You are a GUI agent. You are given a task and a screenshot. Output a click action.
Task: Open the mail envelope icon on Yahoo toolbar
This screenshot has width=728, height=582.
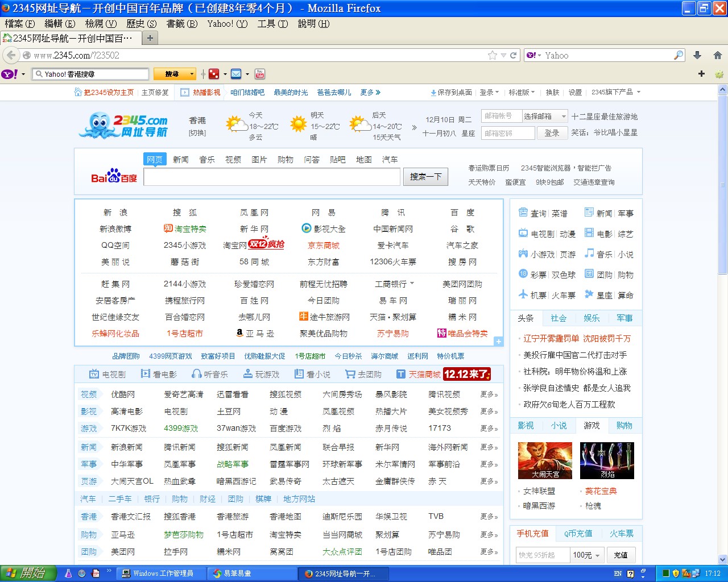point(236,74)
